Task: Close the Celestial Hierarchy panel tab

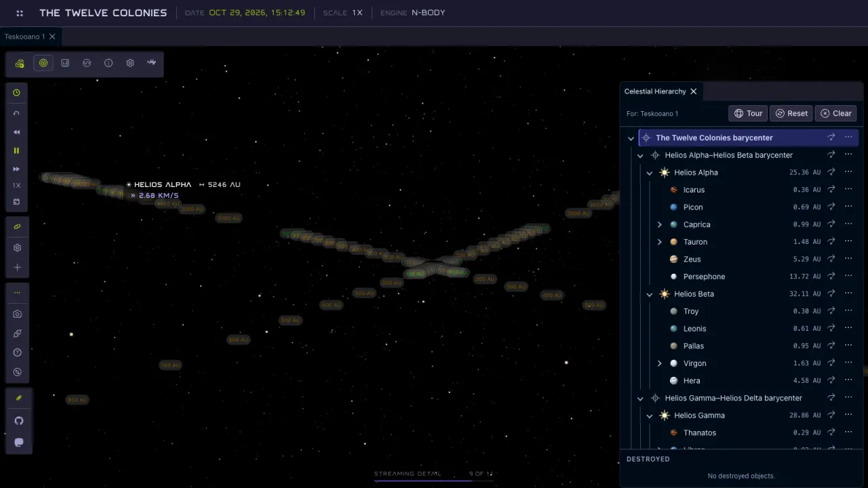Action: pyautogui.click(x=693, y=91)
